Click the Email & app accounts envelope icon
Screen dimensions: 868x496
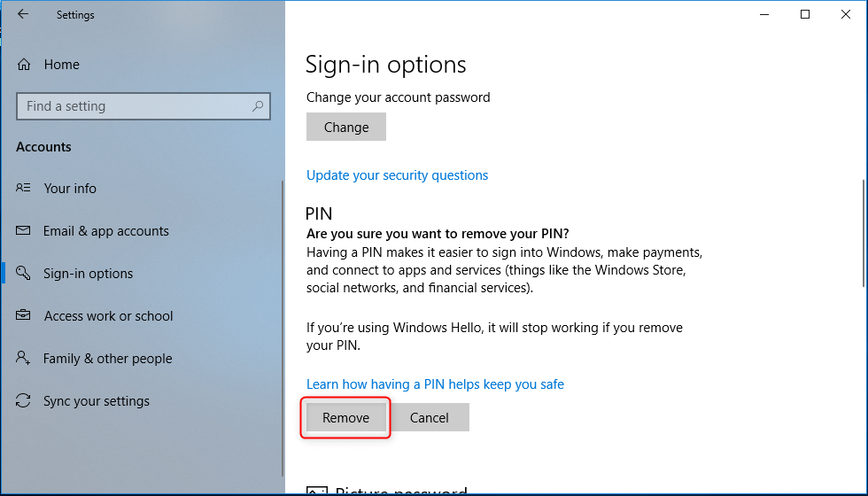click(x=24, y=231)
